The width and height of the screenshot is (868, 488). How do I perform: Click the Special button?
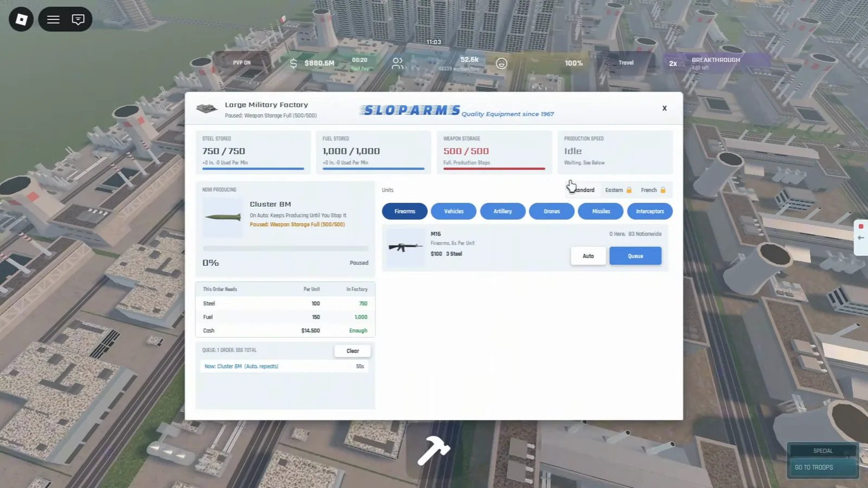click(823, 451)
